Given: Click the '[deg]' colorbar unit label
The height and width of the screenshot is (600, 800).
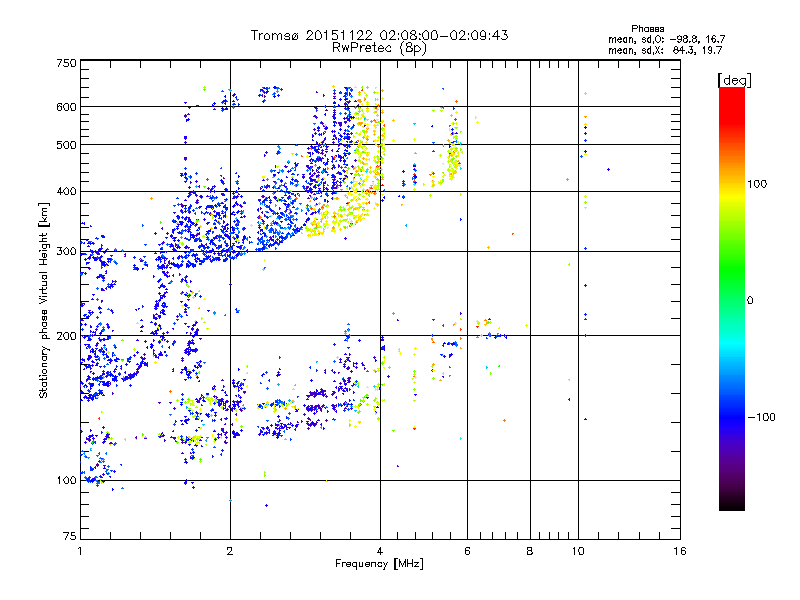Looking at the screenshot, I should (x=734, y=80).
